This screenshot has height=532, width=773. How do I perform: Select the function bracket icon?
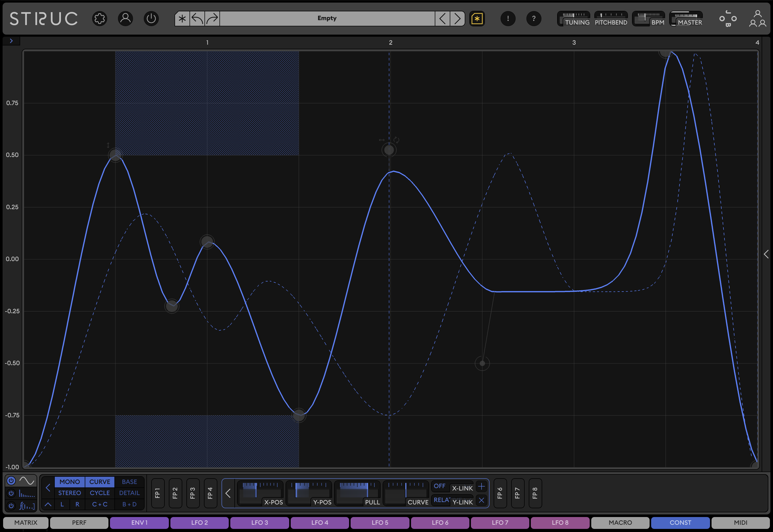click(27, 506)
